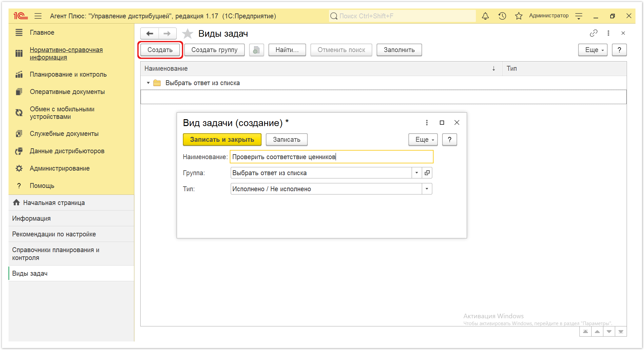Image resolution: width=644 pixels, height=350 pixels.
Task: Click Администратор user name
Action: tap(549, 16)
